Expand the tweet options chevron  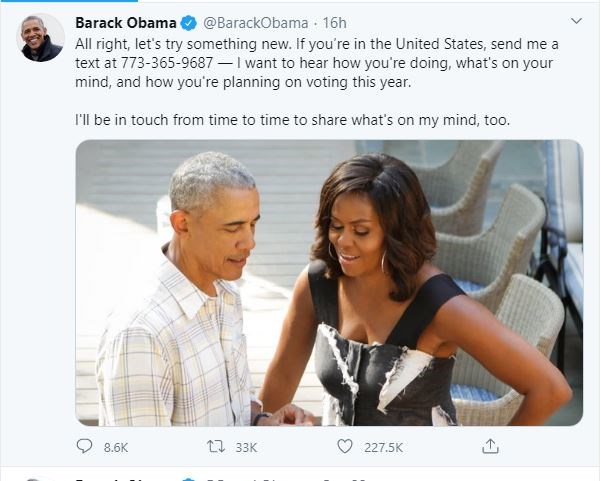click(x=576, y=21)
